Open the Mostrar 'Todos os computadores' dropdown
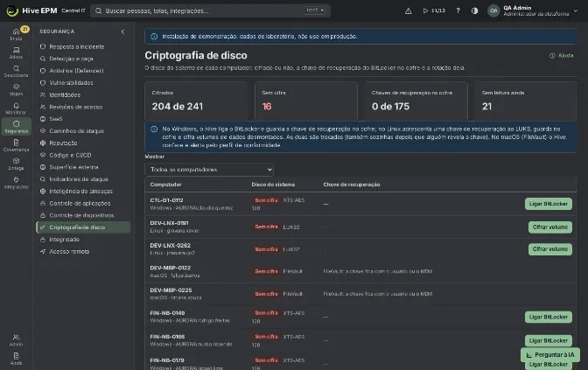 pos(209,170)
